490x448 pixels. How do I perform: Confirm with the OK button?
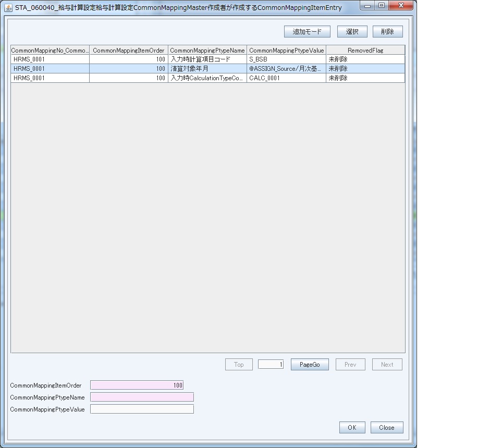pos(352,427)
